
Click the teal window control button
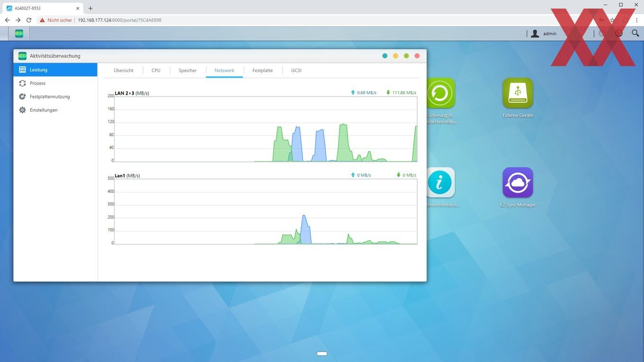385,56
